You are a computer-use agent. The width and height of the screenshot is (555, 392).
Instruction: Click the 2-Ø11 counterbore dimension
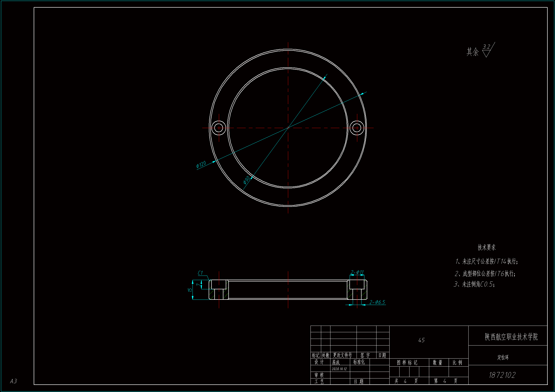tap(357, 272)
